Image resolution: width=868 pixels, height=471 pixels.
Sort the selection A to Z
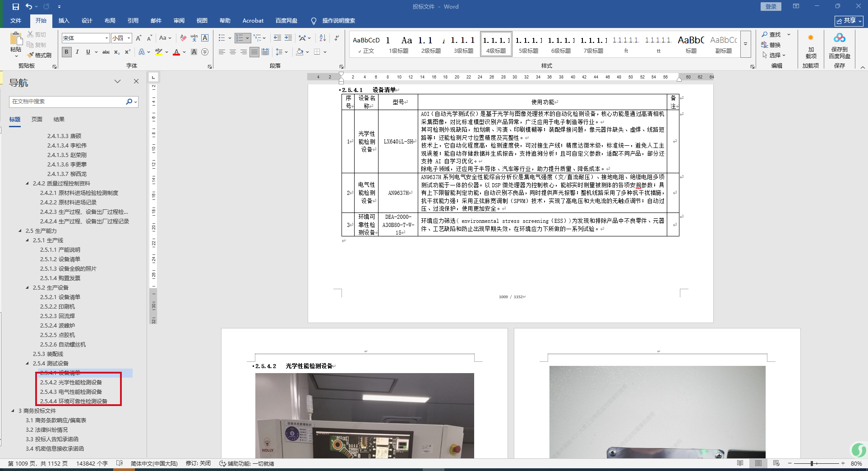coord(323,38)
